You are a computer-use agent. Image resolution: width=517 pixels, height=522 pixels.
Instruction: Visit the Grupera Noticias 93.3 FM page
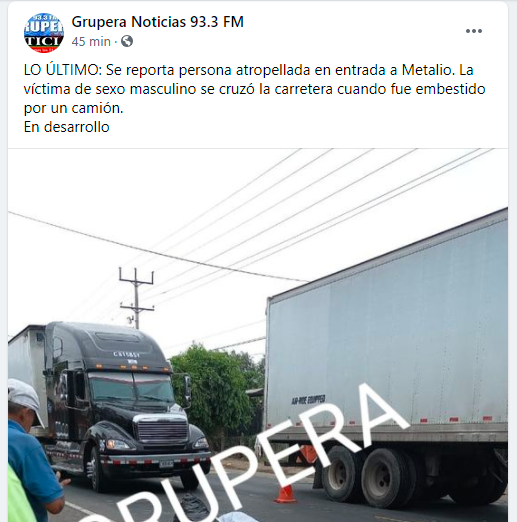pos(157,22)
